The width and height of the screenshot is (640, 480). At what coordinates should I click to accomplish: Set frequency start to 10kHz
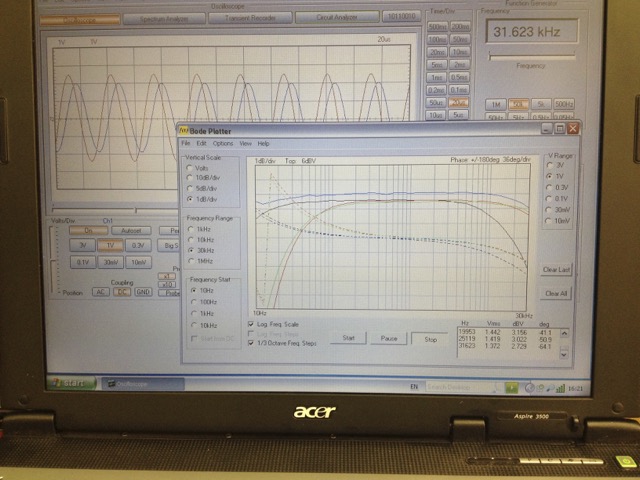tap(204, 325)
